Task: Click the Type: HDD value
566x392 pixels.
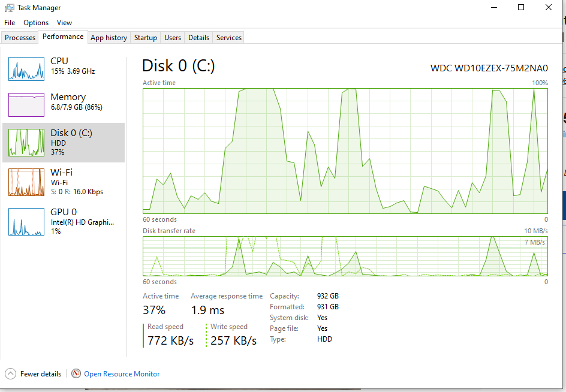Action: 324,339
